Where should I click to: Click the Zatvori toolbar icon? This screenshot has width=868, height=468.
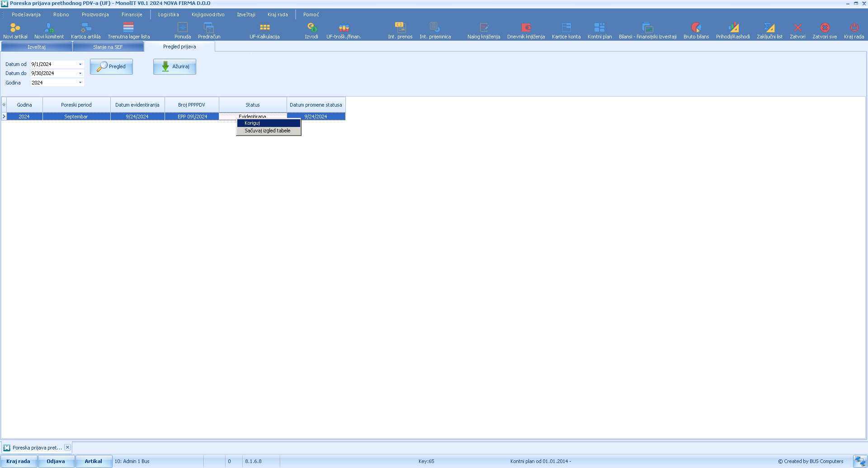[797, 31]
